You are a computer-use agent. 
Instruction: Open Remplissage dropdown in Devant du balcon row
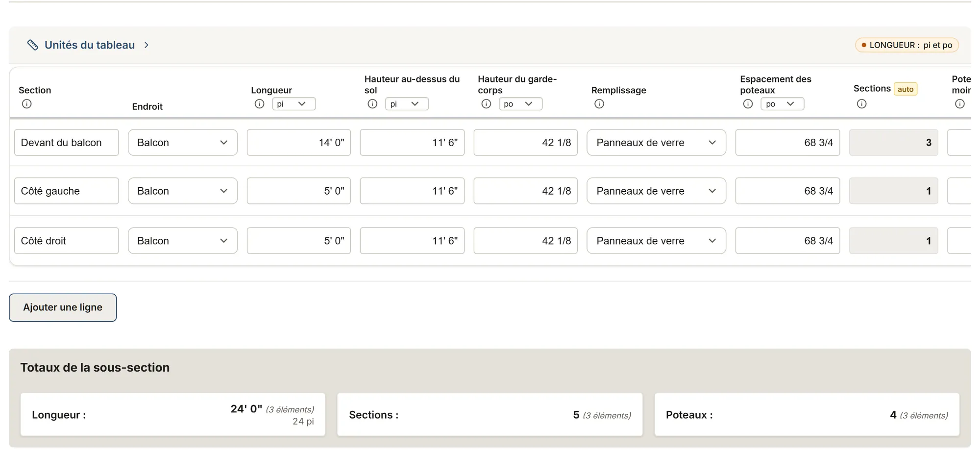[x=657, y=143]
